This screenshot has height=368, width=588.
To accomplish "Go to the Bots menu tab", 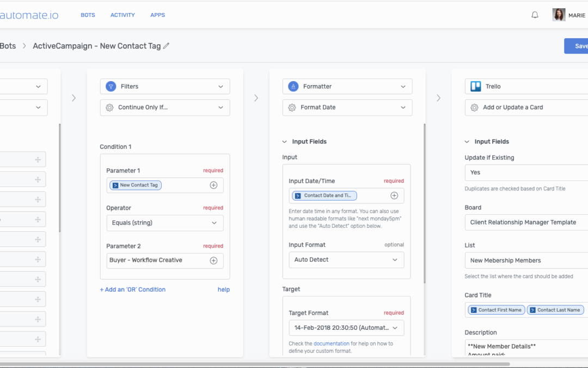I will (88, 15).
